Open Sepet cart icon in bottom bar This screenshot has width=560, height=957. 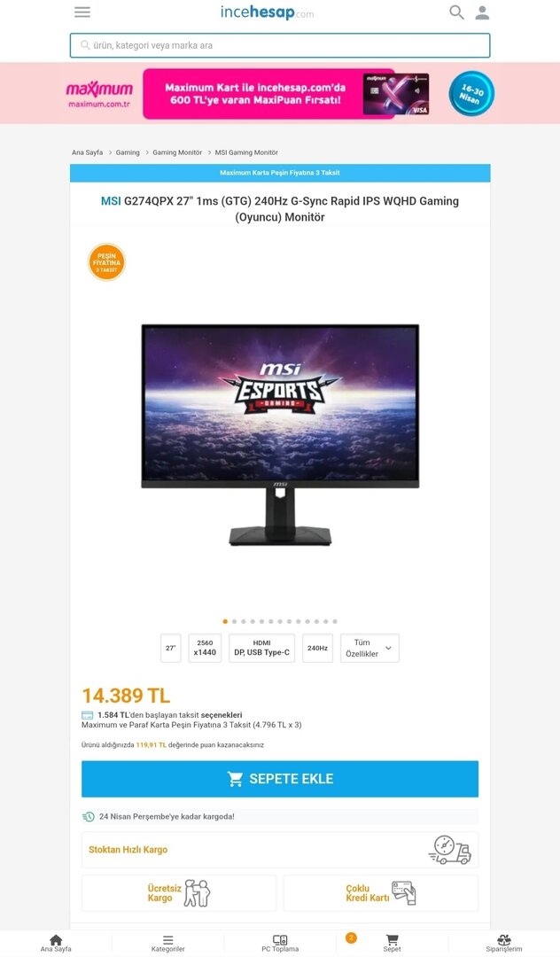pyautogui.click(x=393, y=943)
